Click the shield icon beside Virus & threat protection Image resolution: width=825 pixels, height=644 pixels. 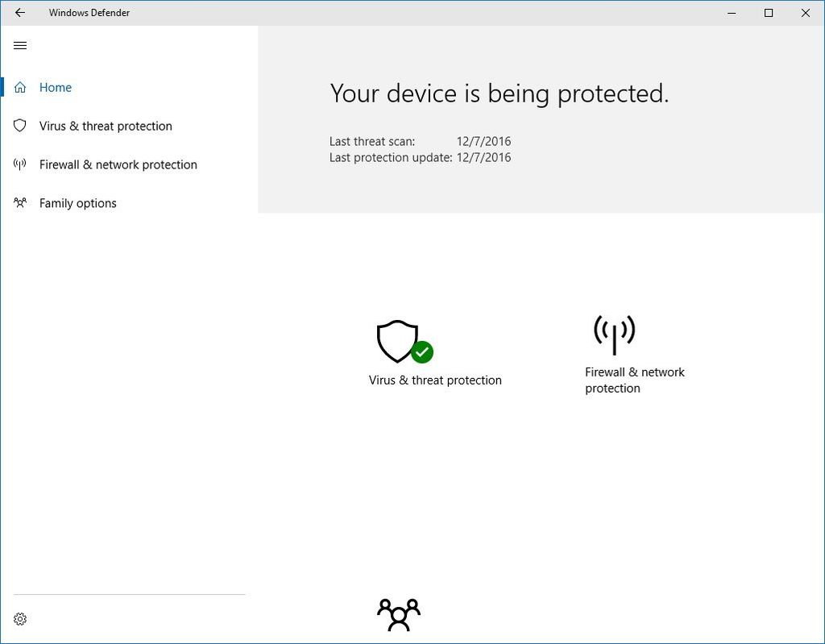pyautogui.click(x=20, y=126)
